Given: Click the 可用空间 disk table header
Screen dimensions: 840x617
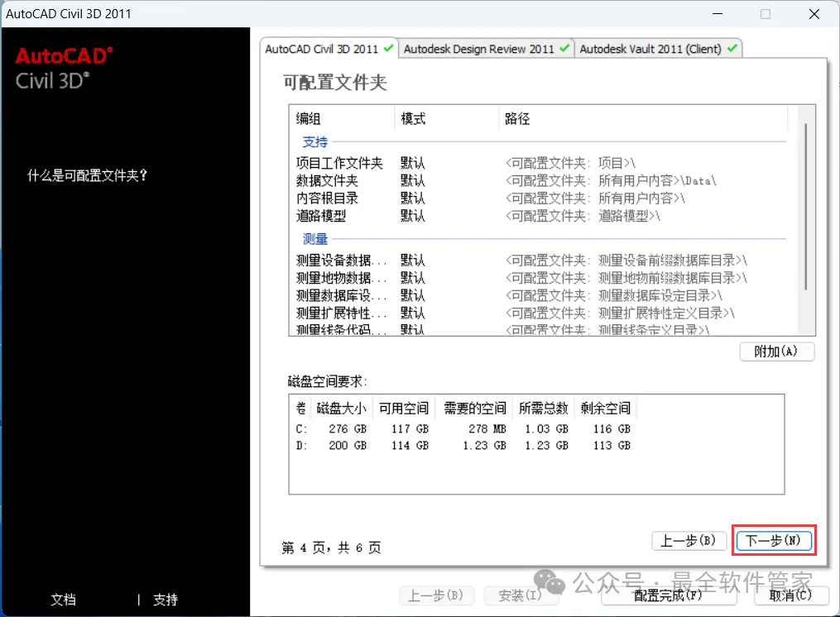Looking at the screenshot, I should pyautogui.click(x=404, y=408).
